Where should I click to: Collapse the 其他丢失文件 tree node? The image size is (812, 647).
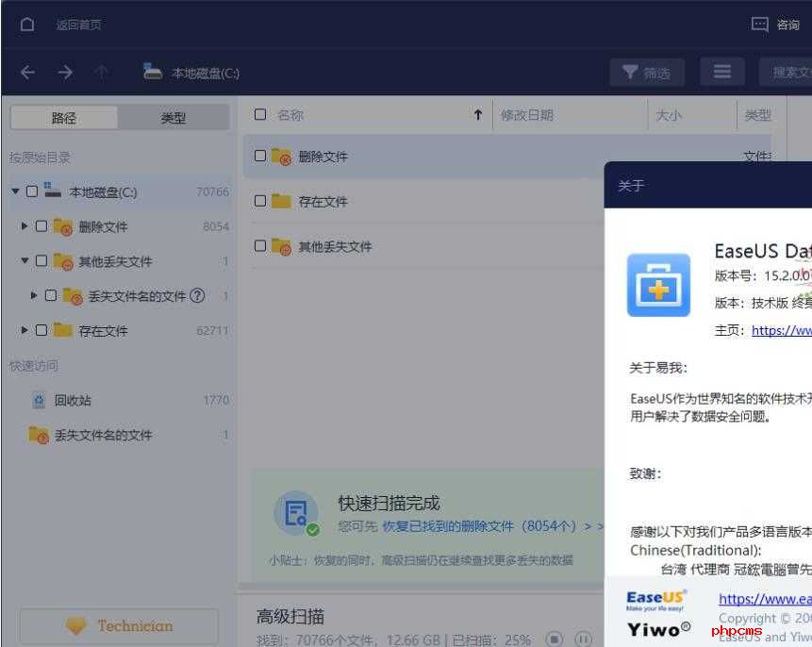point(25,260)
